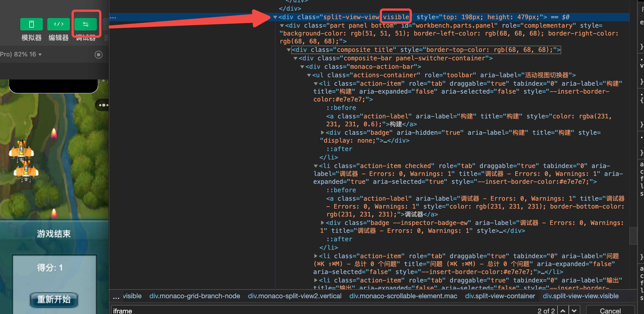Click breadcrumb overflow ellipsis at left

click(x=116, y=297)
